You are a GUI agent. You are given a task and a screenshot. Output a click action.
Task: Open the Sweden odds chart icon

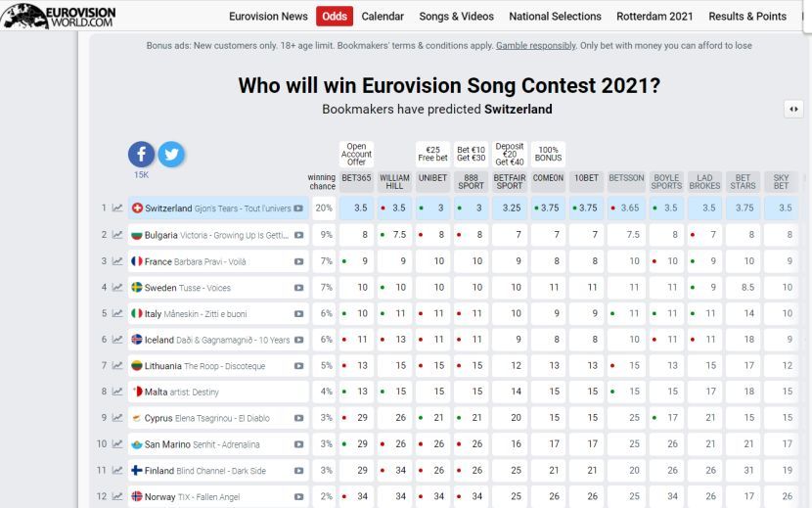click(x=117, y=288)
